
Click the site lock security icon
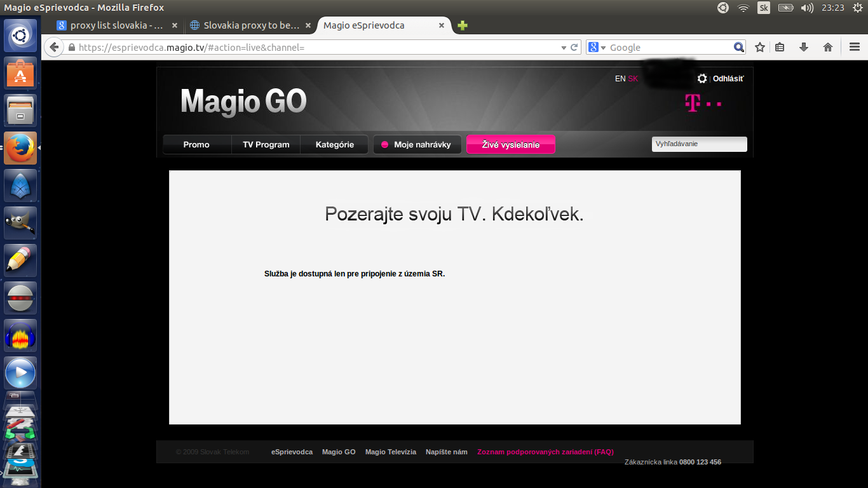pos(71,47)
